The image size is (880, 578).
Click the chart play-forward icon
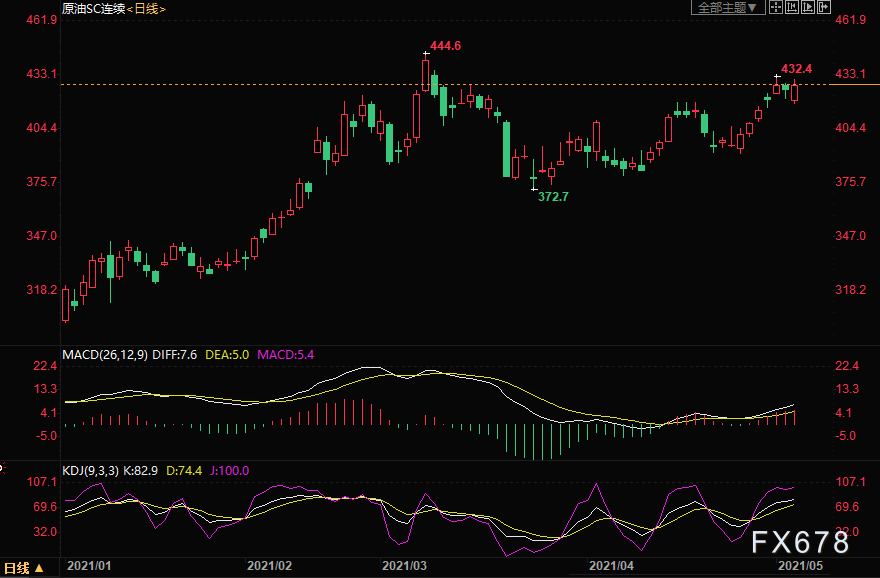[x=808, y=7]
